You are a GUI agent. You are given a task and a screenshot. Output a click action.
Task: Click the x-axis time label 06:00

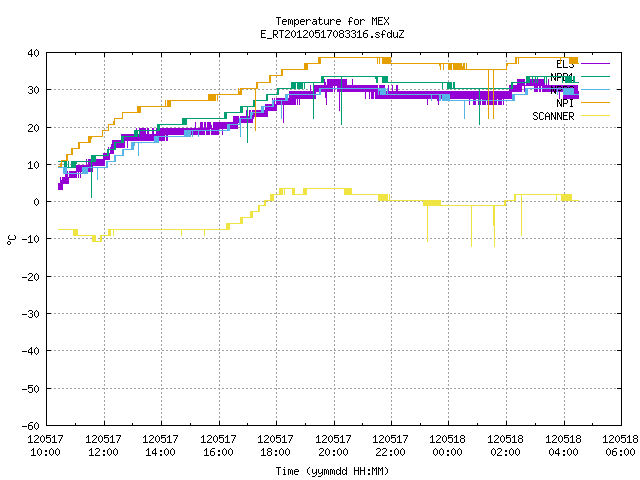tap(621, 452)
